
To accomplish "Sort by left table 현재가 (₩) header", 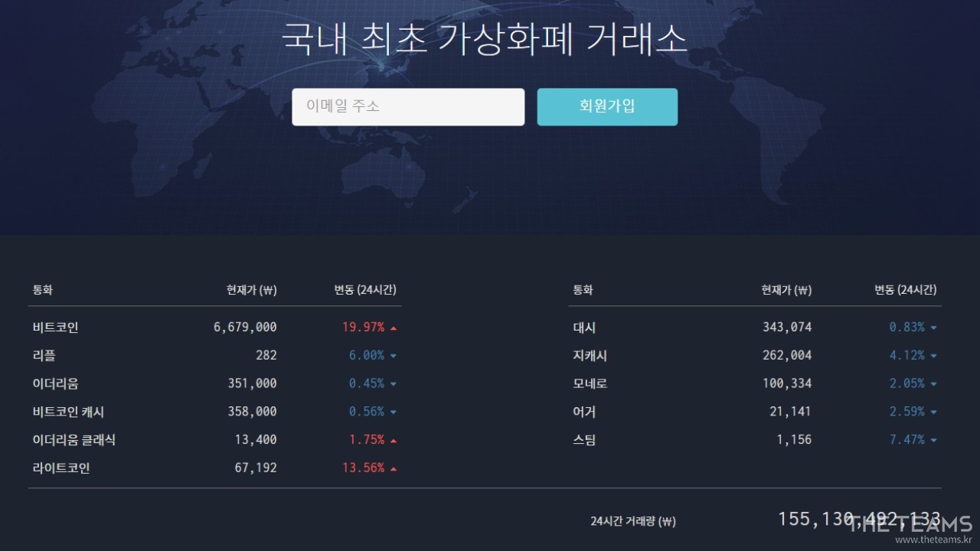I will 251,290.
